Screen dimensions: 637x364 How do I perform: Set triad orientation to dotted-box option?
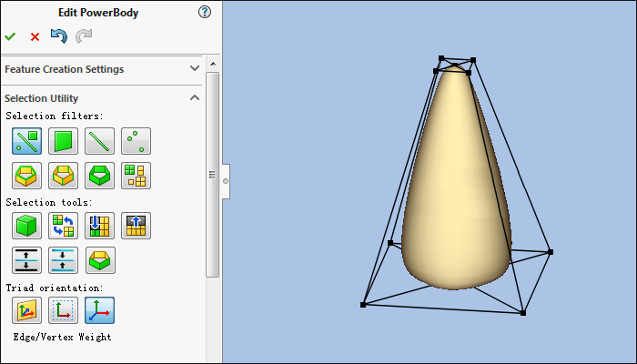[63, 310]
